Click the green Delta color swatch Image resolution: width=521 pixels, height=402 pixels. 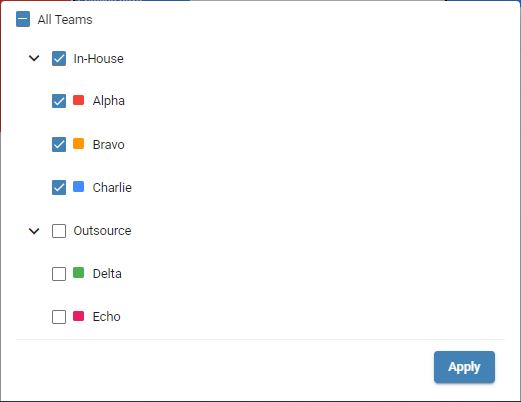click(79, 273)
